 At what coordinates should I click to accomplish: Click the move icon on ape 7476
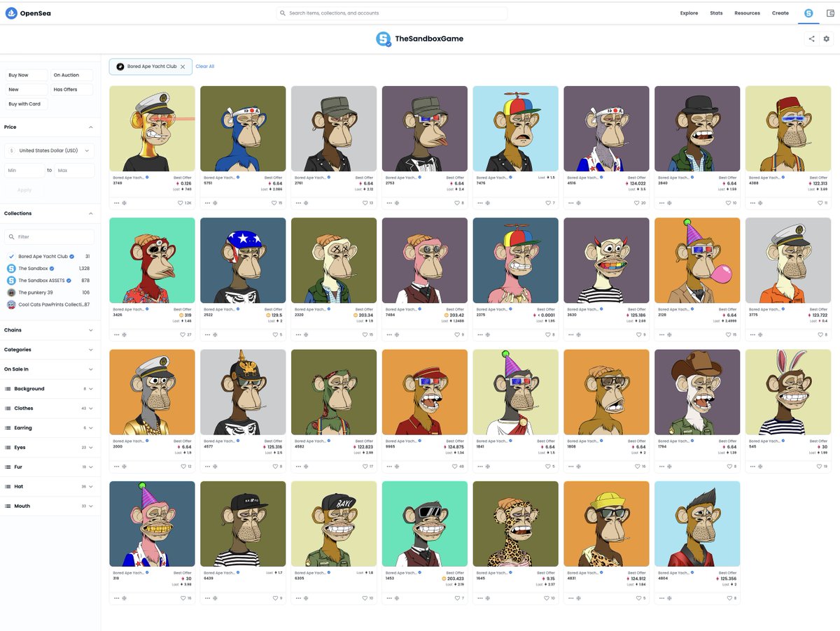pyautogui.click(x=487, y=203)
